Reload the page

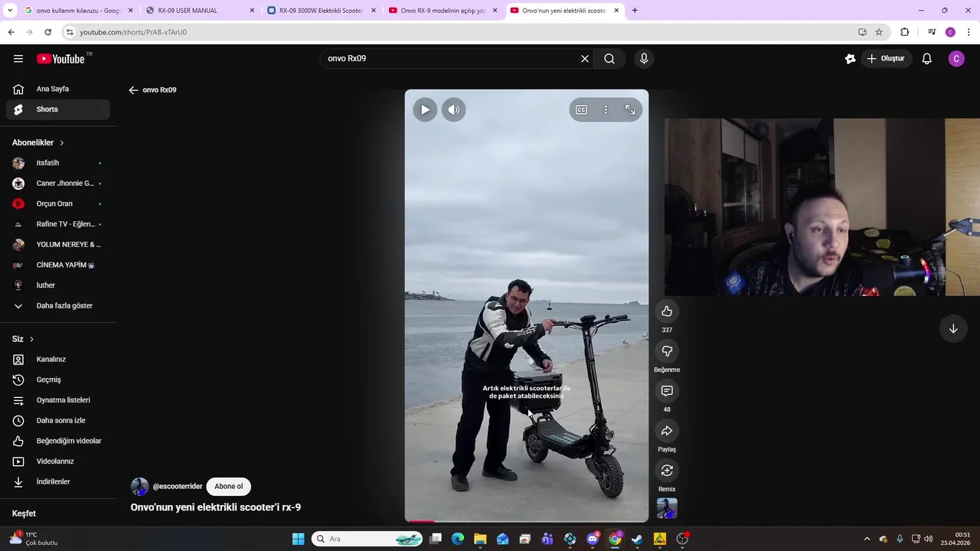pos(47,32)
